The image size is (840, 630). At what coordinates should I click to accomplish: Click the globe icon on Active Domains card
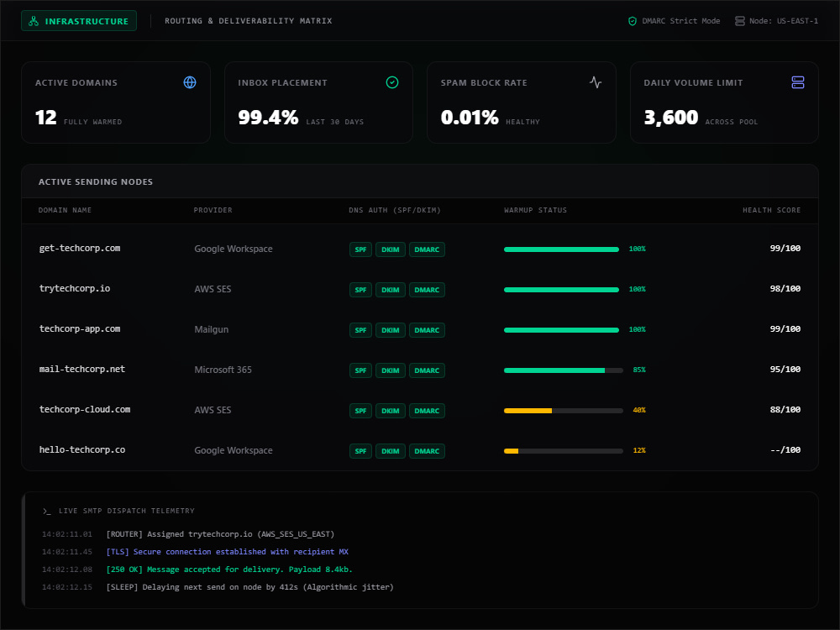coord(190,82)
